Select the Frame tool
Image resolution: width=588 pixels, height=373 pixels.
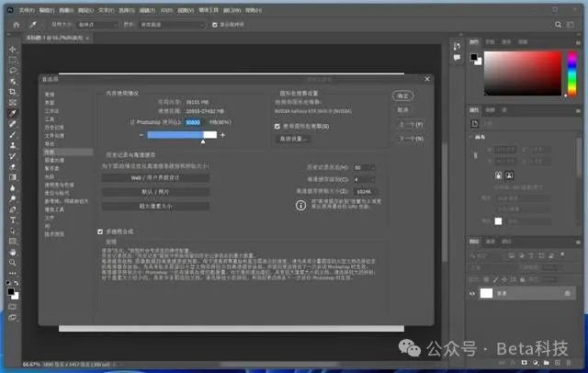[x=12, y=102]
